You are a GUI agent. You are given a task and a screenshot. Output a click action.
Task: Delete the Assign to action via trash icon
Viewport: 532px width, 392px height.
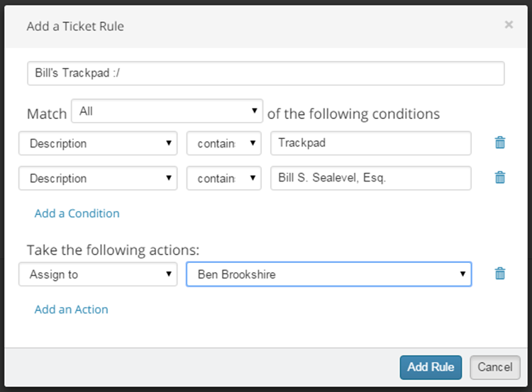[500, 274]
